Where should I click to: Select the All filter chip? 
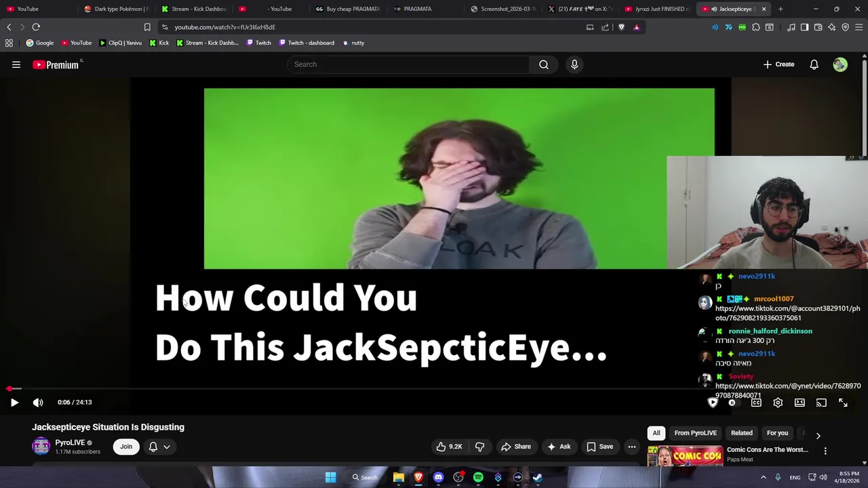[x=656, y=433]
